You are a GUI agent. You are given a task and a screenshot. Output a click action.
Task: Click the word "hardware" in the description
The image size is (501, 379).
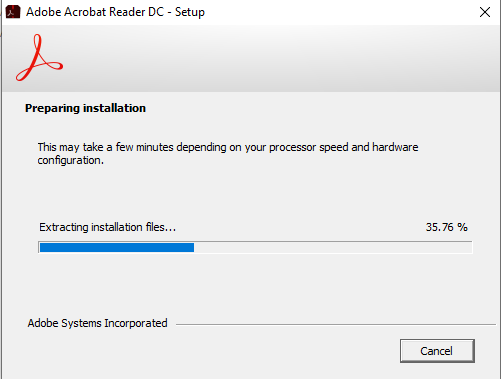tap(395, 147)
